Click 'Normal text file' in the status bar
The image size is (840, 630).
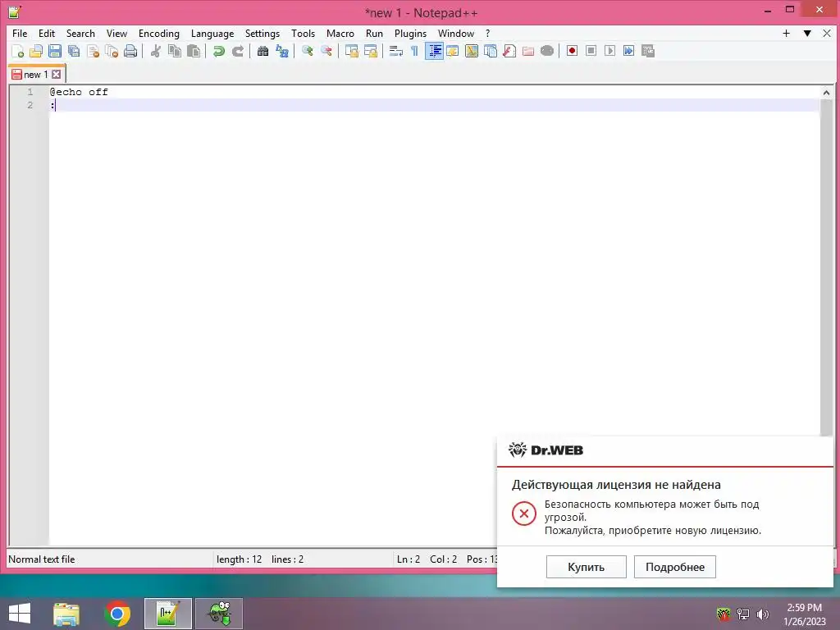point(41,559)
